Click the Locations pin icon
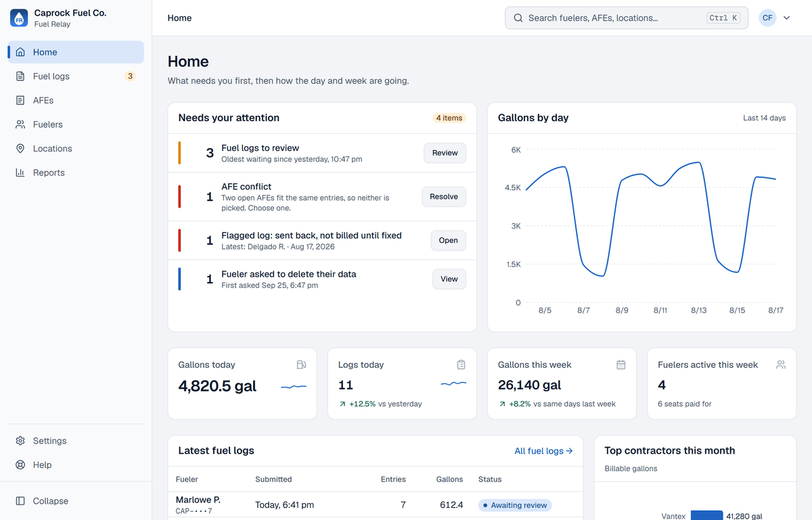Screen dimensions: 812x520 coord(20,149)
